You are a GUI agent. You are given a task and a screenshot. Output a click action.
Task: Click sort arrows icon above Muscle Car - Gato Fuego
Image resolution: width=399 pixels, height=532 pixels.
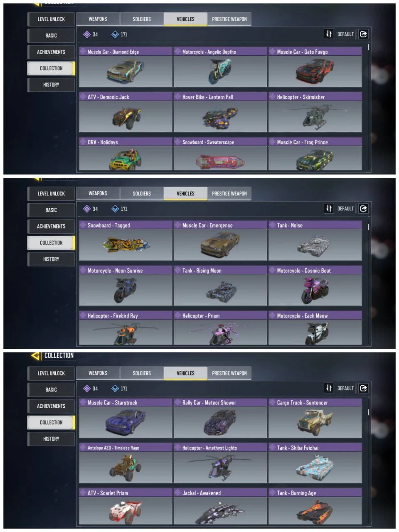coord(329,34)
